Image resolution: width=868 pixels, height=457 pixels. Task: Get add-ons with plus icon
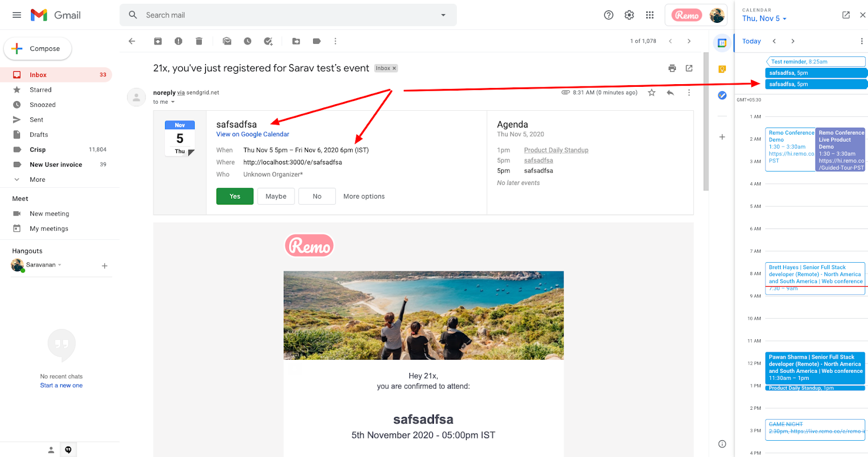tap(722, 137)
